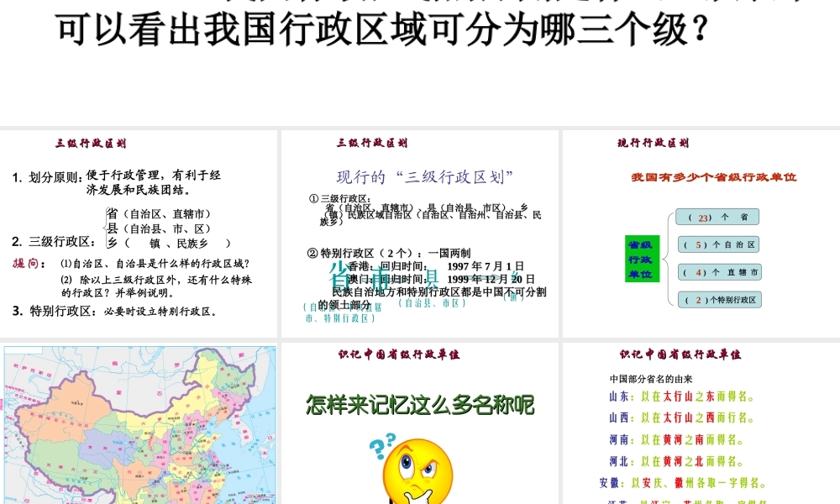
Task: Click the red title 我国有多少个省级行政单位
Action: point(714,177)
